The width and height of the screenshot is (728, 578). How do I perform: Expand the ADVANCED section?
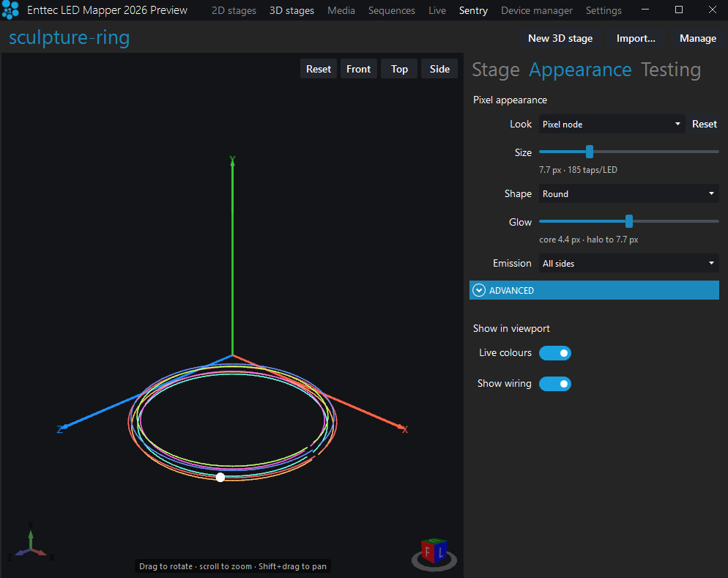pyautogui.click(x=594, y=290)
